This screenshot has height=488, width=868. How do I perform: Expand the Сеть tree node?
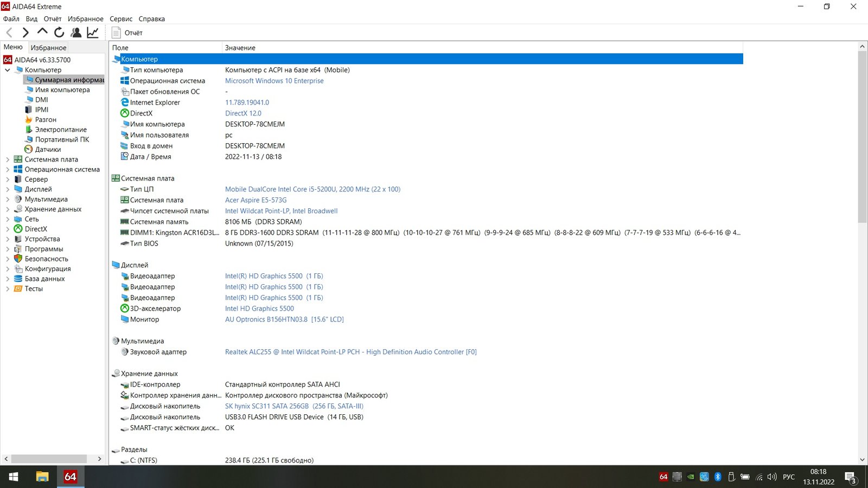pos(8,219)
